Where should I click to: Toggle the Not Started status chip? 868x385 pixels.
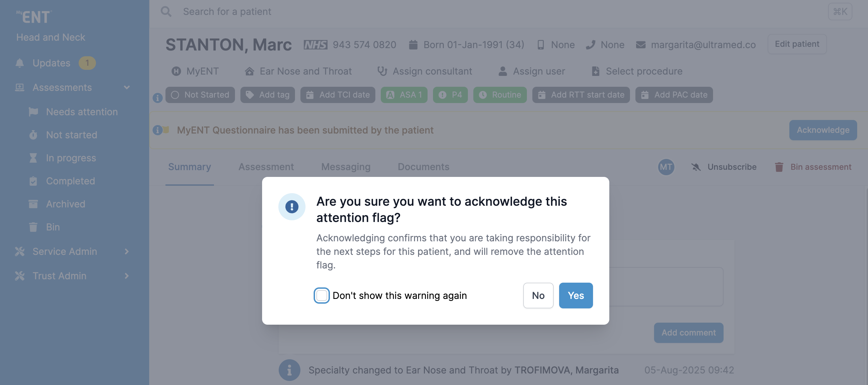(200, 95)
